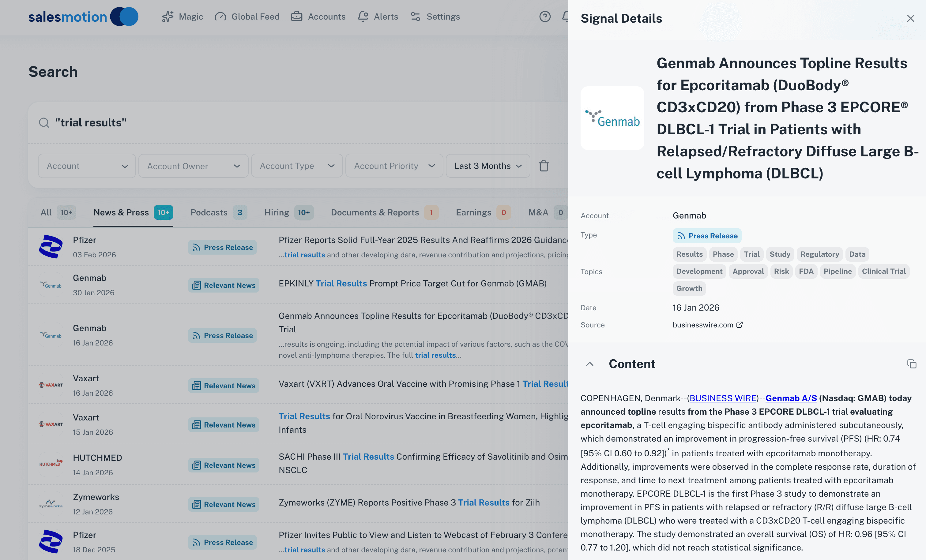Switch to the Hiring tab

pyautogui.click(x=289, y=212)
